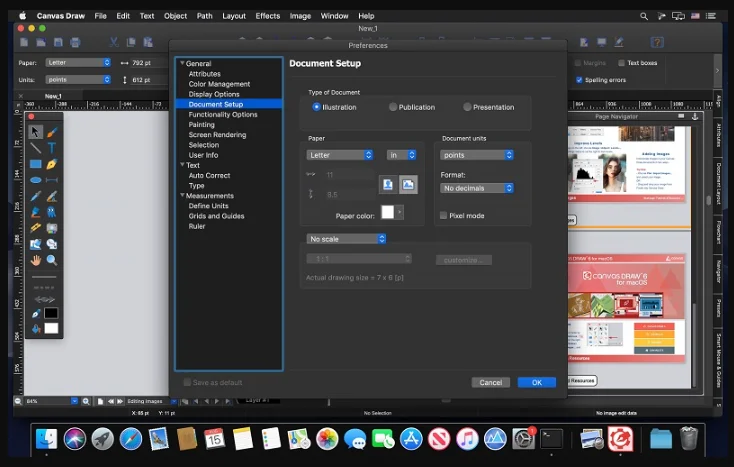The height and width of the screenshot is (467, 734).
Task: Click the Cancel button
Action: click(491, 382)
